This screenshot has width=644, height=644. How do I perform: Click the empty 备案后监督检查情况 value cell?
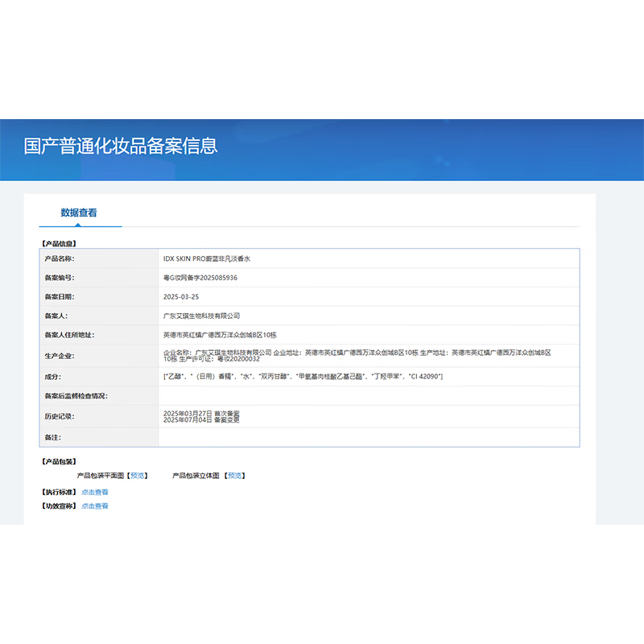[x=368, y=396]
